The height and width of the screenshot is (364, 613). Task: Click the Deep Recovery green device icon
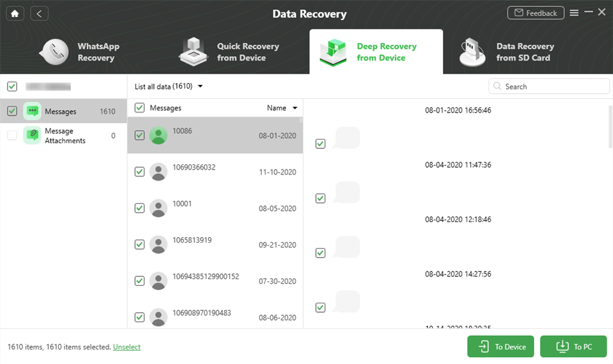click(333, 51)
